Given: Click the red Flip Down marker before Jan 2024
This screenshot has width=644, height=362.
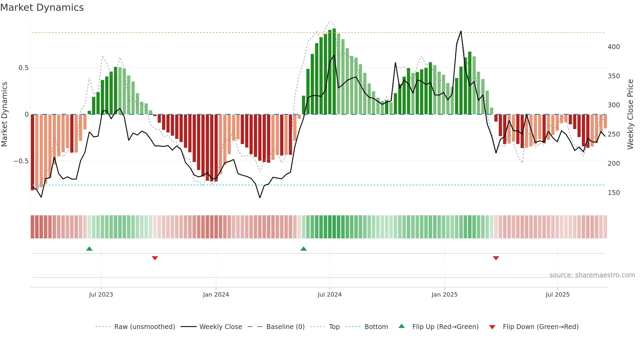Looking at the screenshot, I should click(x=155, y=258).
